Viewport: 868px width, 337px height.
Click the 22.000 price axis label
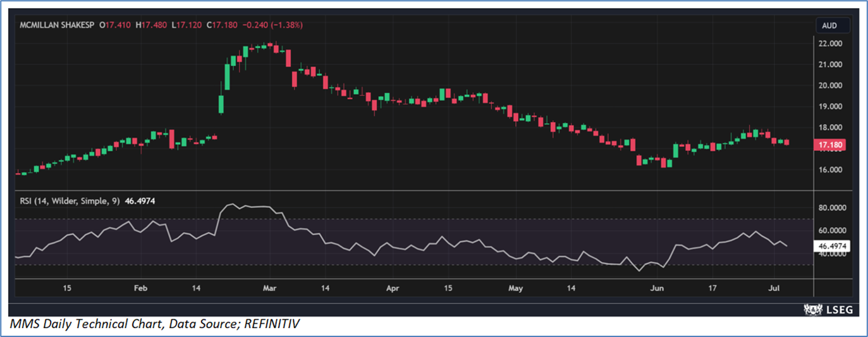coord(831,43)
